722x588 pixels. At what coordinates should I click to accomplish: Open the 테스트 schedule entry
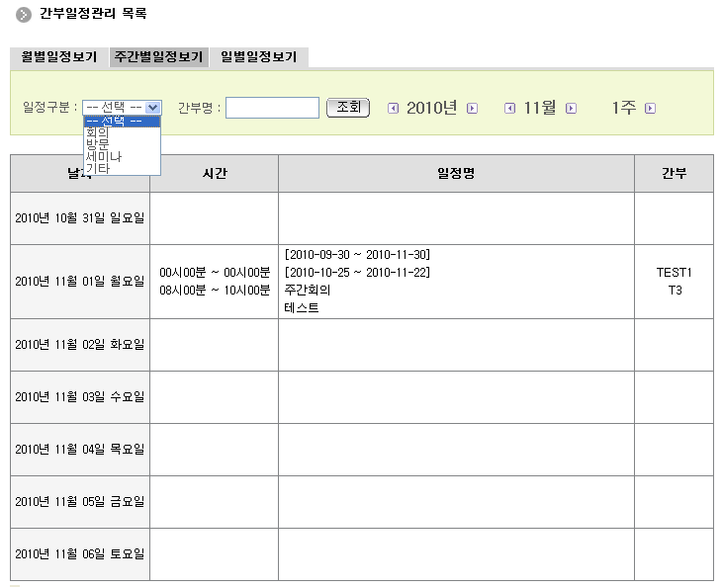302,308
